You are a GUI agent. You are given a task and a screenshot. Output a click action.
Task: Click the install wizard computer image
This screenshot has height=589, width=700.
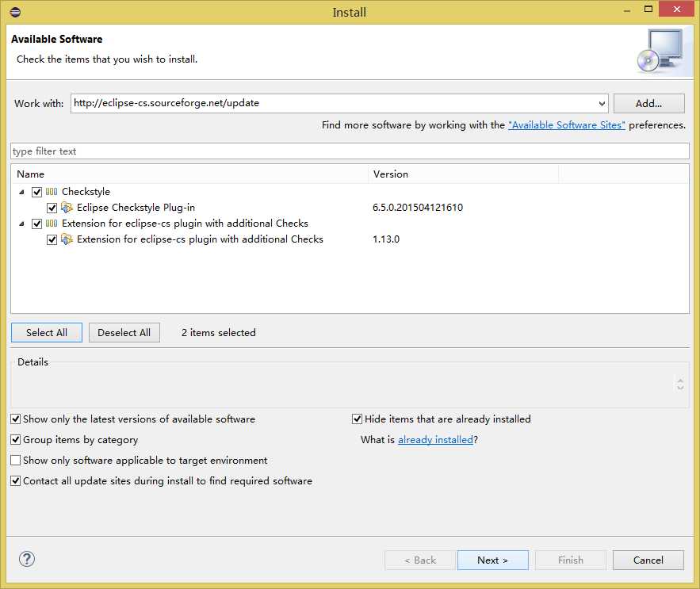click(x=660, y=51)
